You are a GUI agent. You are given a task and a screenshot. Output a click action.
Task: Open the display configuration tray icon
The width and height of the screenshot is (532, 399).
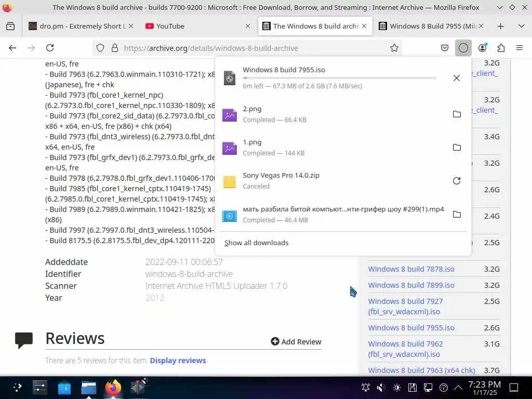click(x=428, y=388)
